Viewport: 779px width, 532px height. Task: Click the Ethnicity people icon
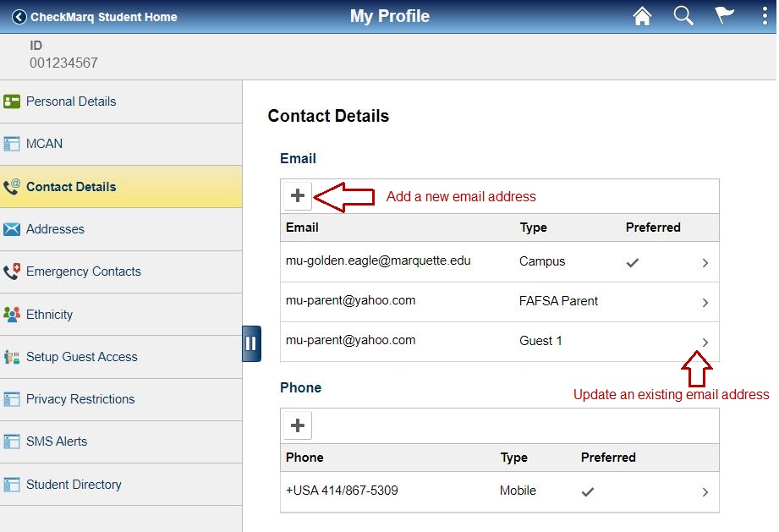click(x=12, y=315)
